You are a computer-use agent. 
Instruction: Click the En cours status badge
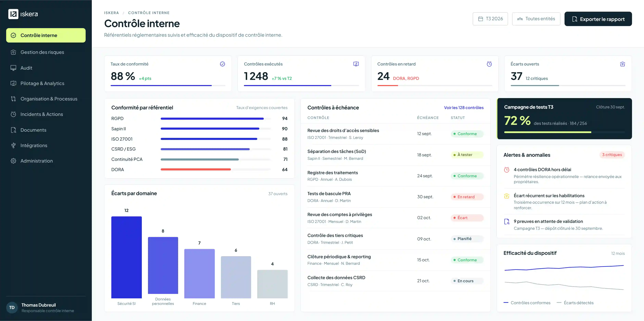pyautogui.click(x=467, y=281)
